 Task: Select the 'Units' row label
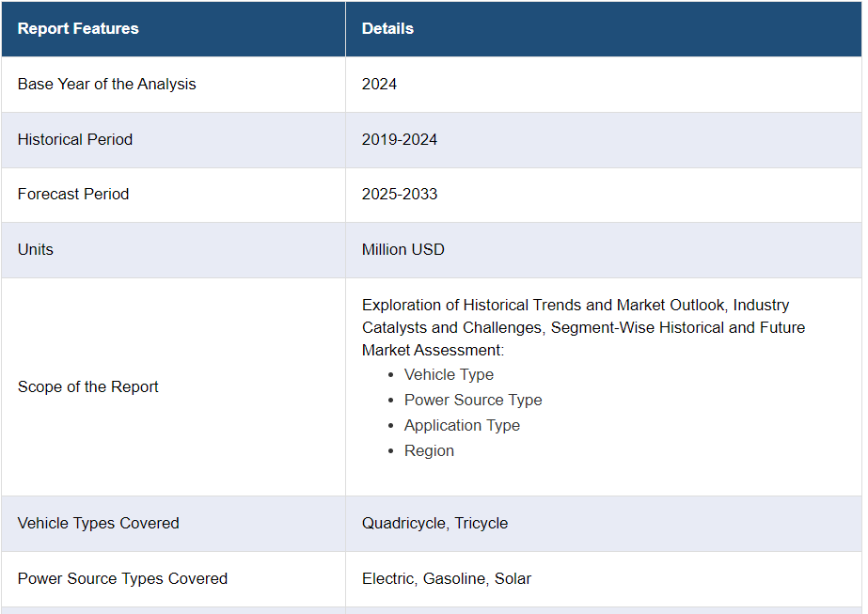point(36,249)
